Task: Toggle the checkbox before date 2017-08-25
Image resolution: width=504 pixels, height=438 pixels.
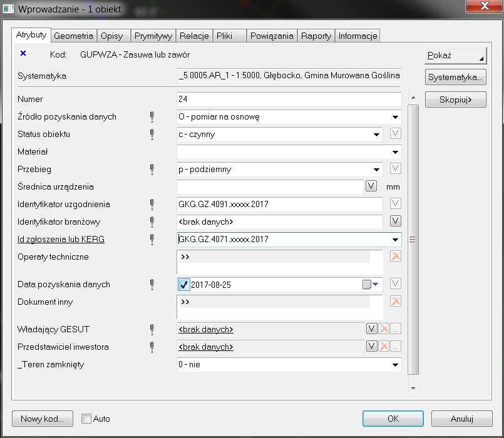Action: point(184,285)
